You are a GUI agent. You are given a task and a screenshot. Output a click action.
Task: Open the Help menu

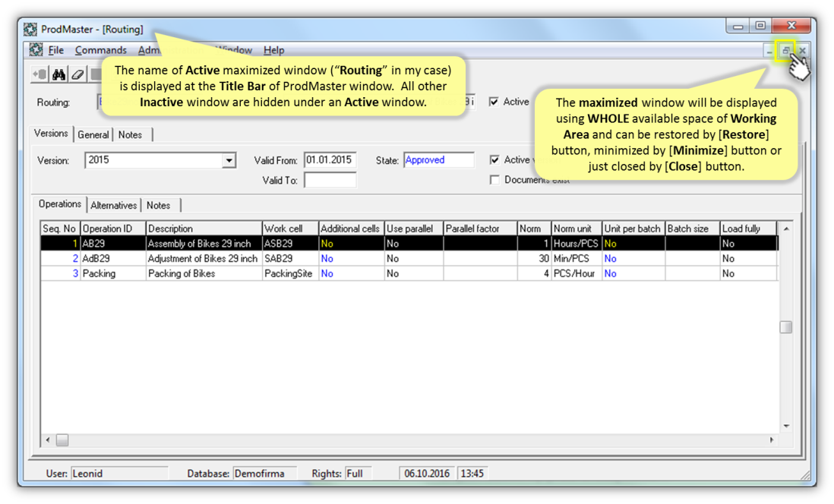tap(274, 50)
